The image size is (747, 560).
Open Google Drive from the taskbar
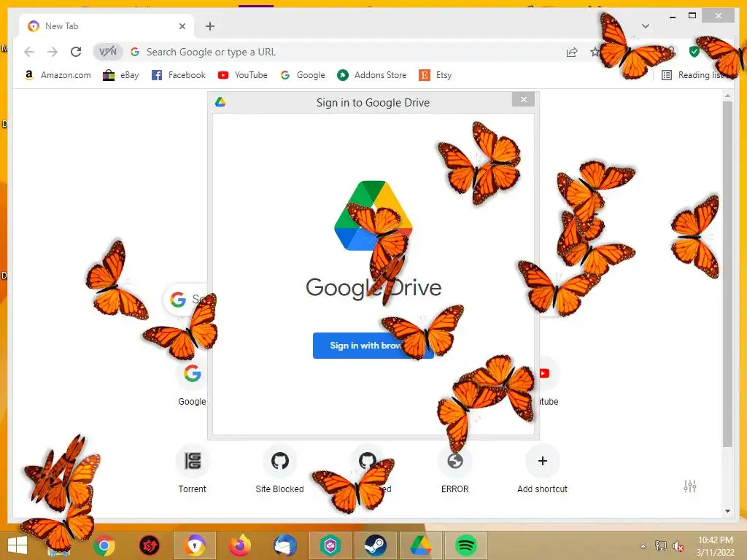pos(421,545)
